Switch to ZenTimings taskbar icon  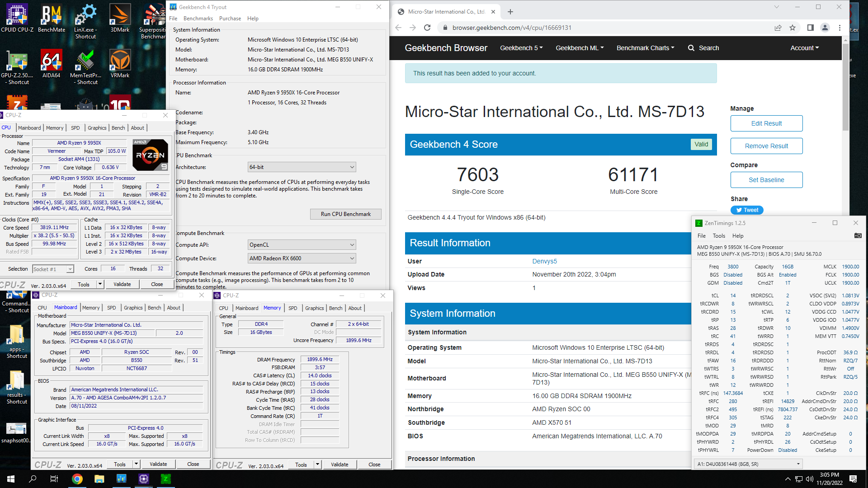[x=166, y=479]
